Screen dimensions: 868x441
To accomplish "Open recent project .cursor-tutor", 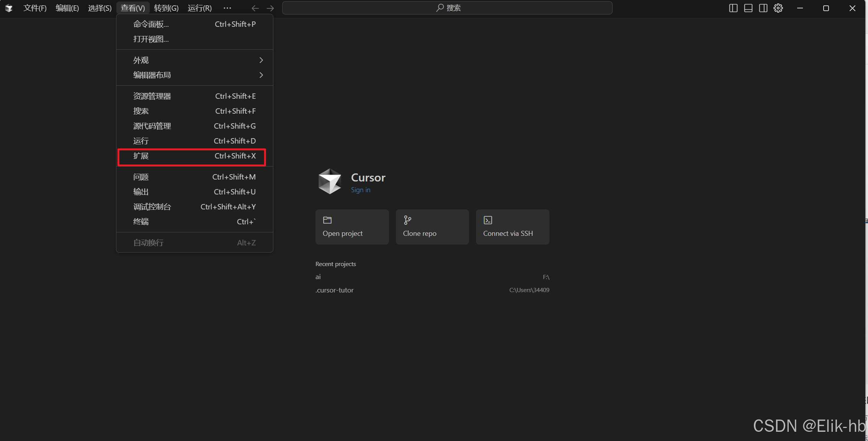I will pos(335,290).
